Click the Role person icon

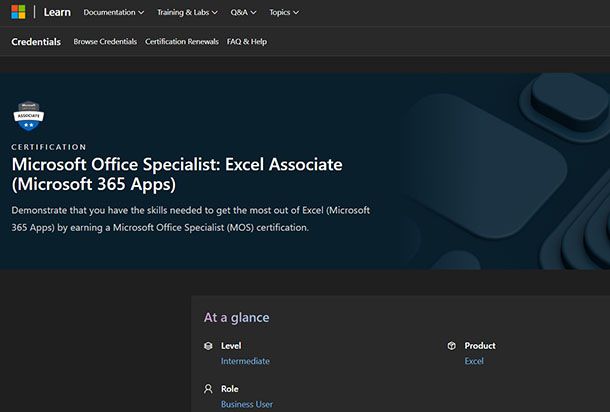click(208, 389)
